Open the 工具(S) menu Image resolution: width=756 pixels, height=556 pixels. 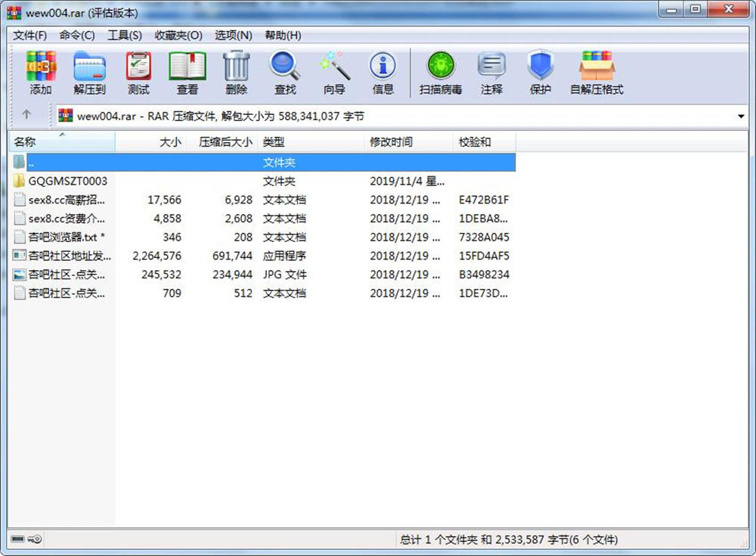(x=125, y=36)
